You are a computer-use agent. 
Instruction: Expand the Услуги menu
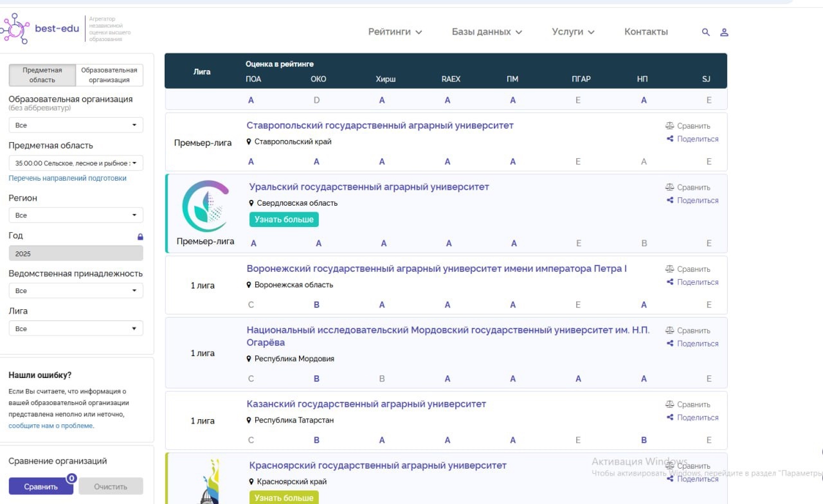coord(573,32)
